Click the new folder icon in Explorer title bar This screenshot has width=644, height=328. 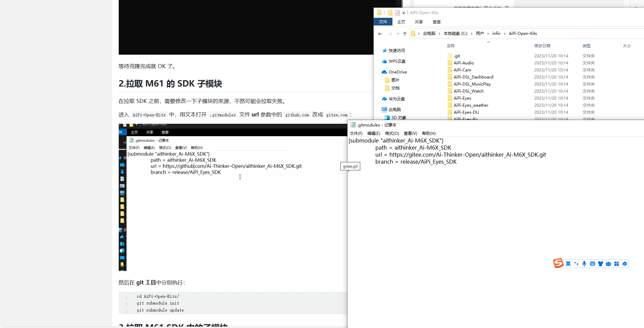click(390, 13)
